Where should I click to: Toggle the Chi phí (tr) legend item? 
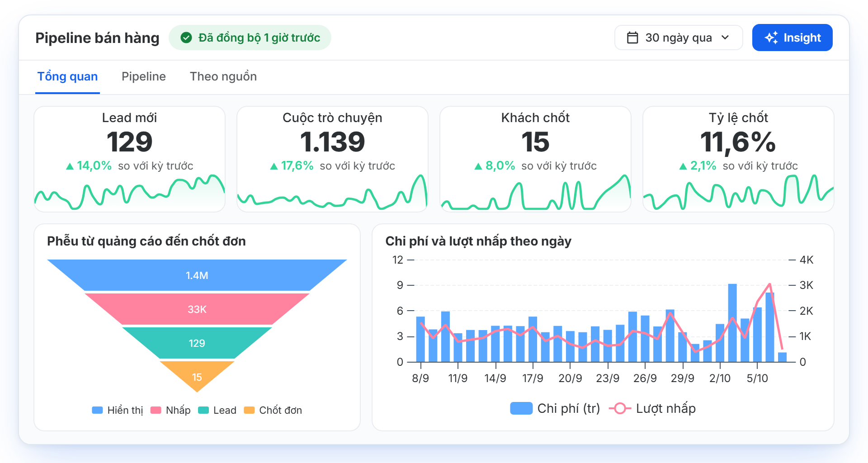pyautogui.click(x=555, y=408)
